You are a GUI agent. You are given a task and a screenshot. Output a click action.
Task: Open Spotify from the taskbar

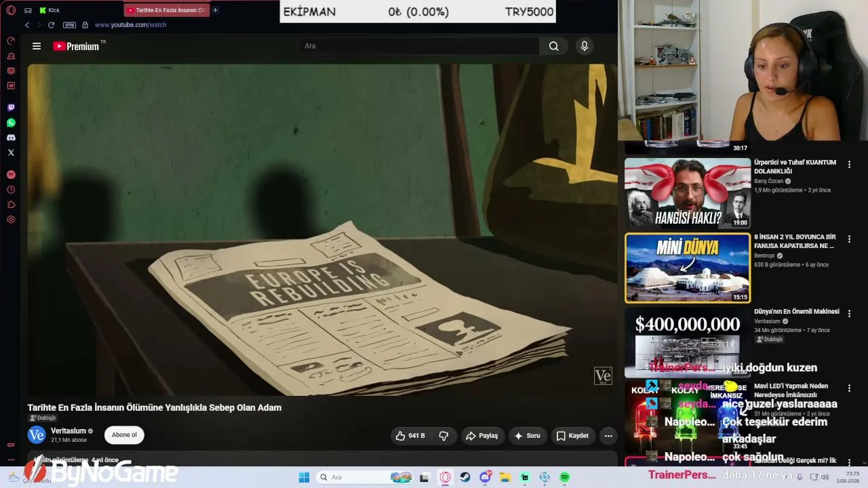[x=564, y=477]
